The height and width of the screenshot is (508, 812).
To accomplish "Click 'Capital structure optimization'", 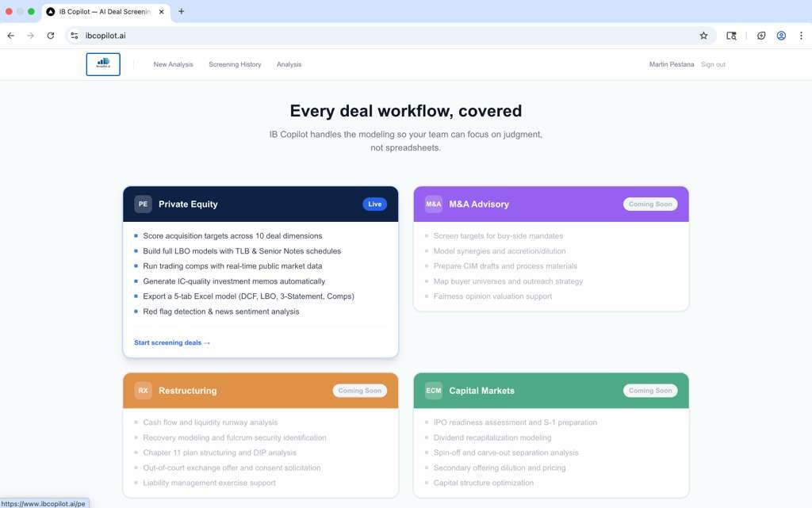I will pyautogui.click(x=484, y=483).
